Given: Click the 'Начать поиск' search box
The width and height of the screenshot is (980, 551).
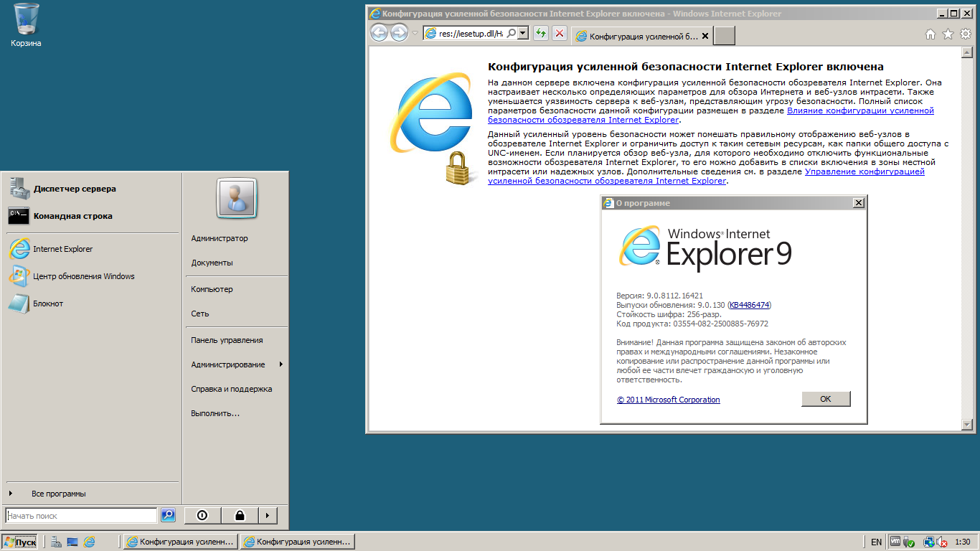Looking at the screenshot, I should (81, 516).
